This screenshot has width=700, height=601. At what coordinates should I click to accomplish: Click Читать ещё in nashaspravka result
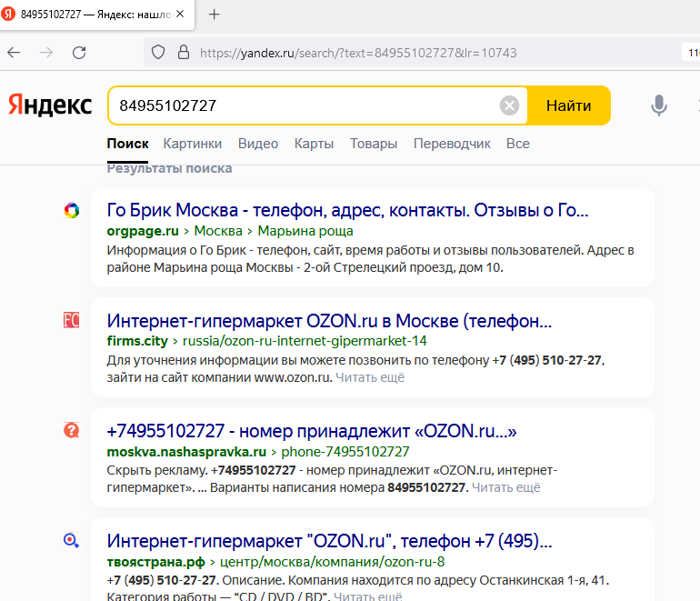[x=506, y=487]
